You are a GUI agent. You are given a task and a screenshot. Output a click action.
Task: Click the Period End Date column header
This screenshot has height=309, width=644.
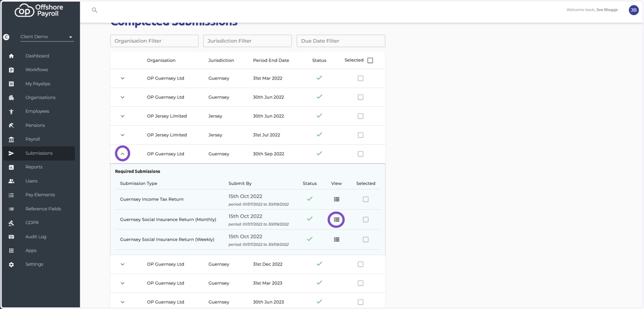[271, 60]
